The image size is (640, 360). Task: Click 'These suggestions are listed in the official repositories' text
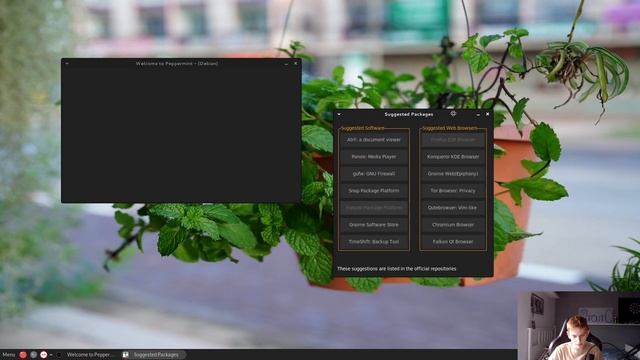tap(397, 269)
